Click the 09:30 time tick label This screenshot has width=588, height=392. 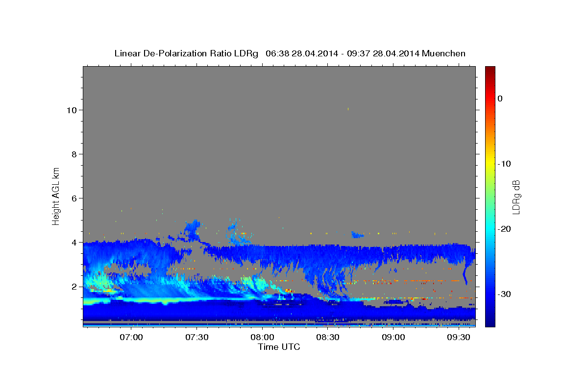(459, 338)
